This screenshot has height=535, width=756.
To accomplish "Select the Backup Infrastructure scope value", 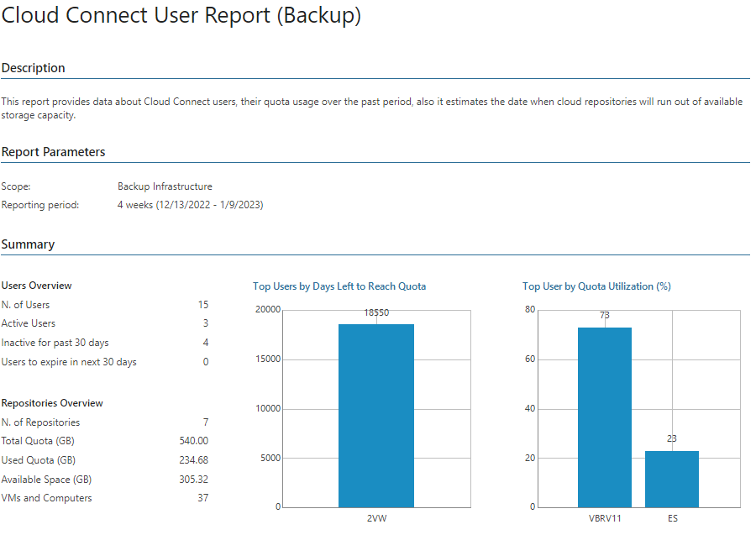I will (165, 186).
